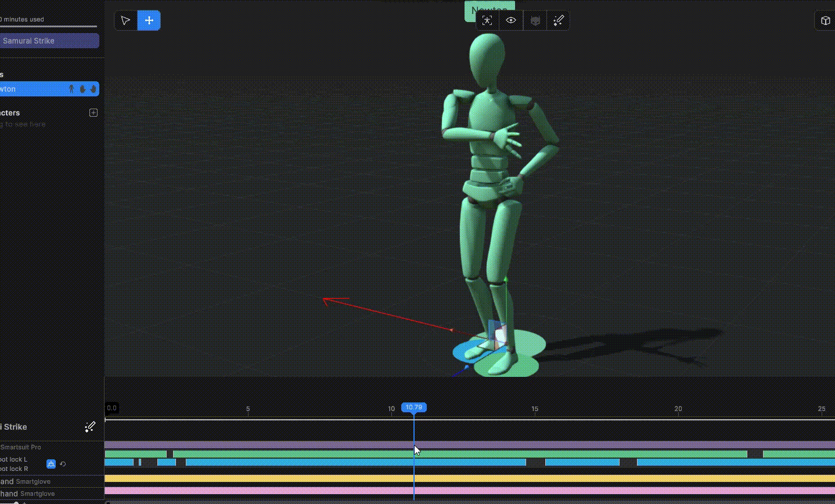Click the focus-on-actor frame icon
This screenshot has width=835, height=504.
(487, 20)
